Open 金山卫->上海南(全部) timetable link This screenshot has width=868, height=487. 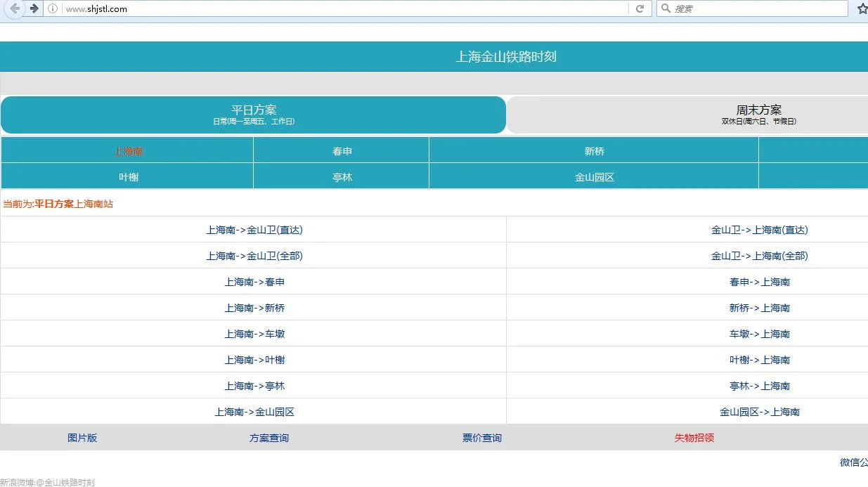[x=759, y=256]
